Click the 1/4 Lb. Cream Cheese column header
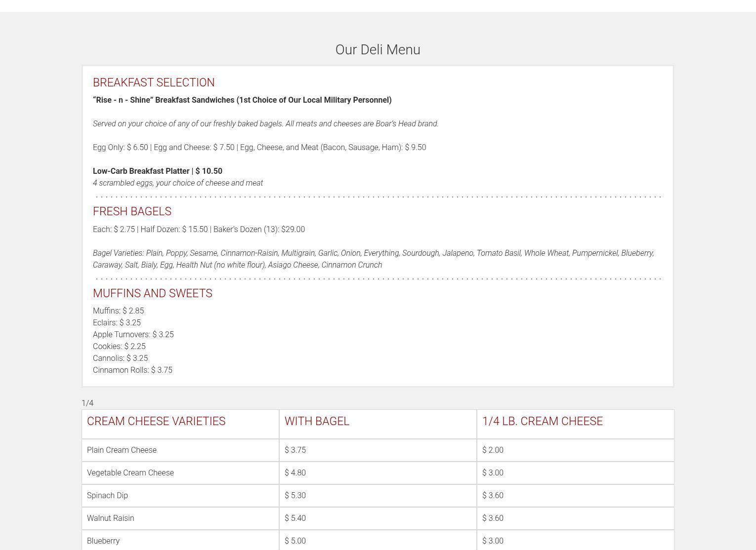Viewport: 756px width, 550px height. point(542,422)
